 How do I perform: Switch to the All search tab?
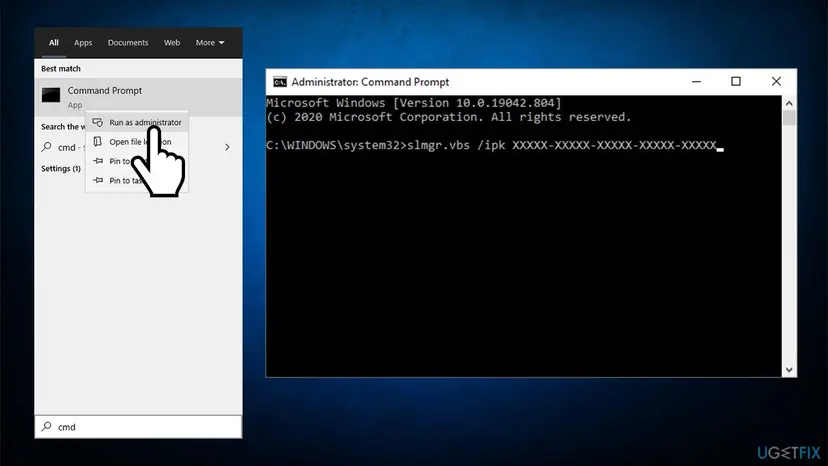pyautogui.click(x=53, y=43)
